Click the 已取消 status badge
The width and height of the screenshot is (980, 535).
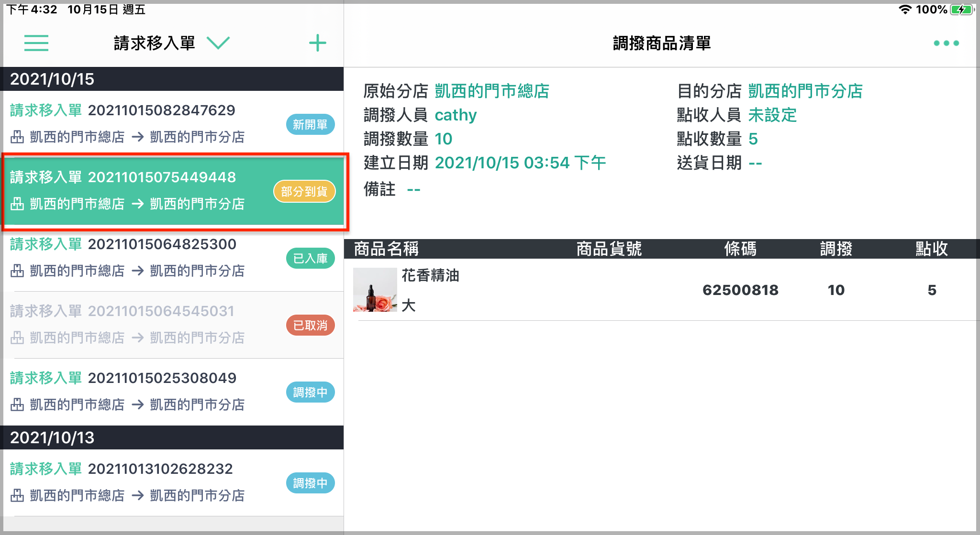pyautogui.click(x=310, y=325)
